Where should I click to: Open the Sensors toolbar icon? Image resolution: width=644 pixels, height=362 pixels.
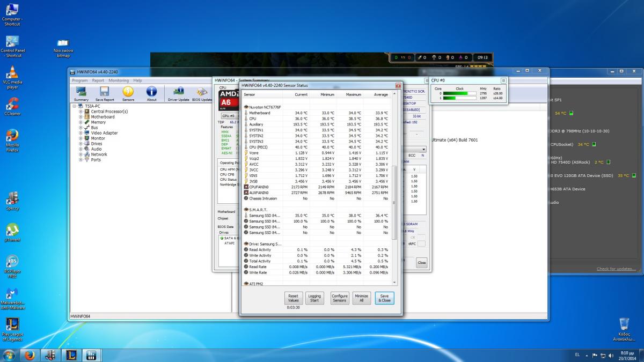click(x=128, y=94)
